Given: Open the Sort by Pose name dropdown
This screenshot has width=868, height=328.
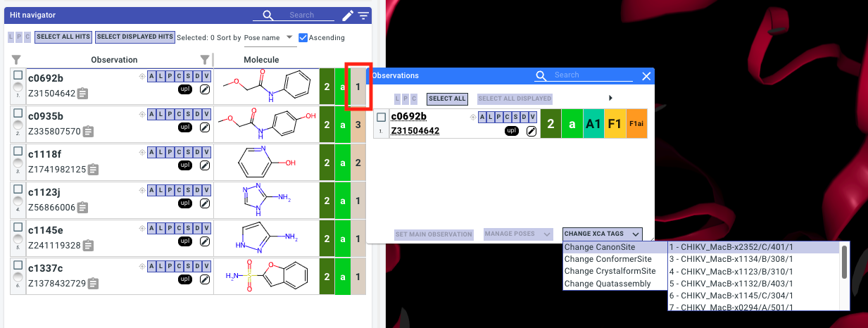Looking at the screenshot, I should pyautogui.click(x=270, y=37).
